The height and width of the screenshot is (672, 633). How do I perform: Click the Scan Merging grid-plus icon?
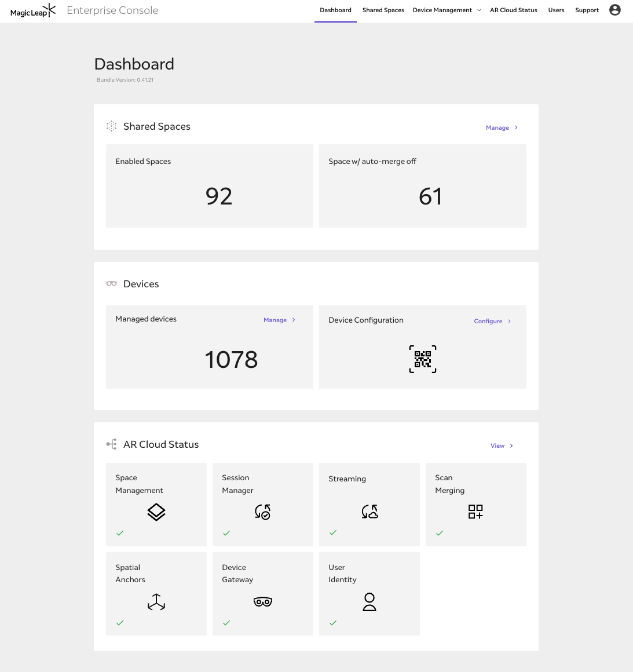[475, 512]
